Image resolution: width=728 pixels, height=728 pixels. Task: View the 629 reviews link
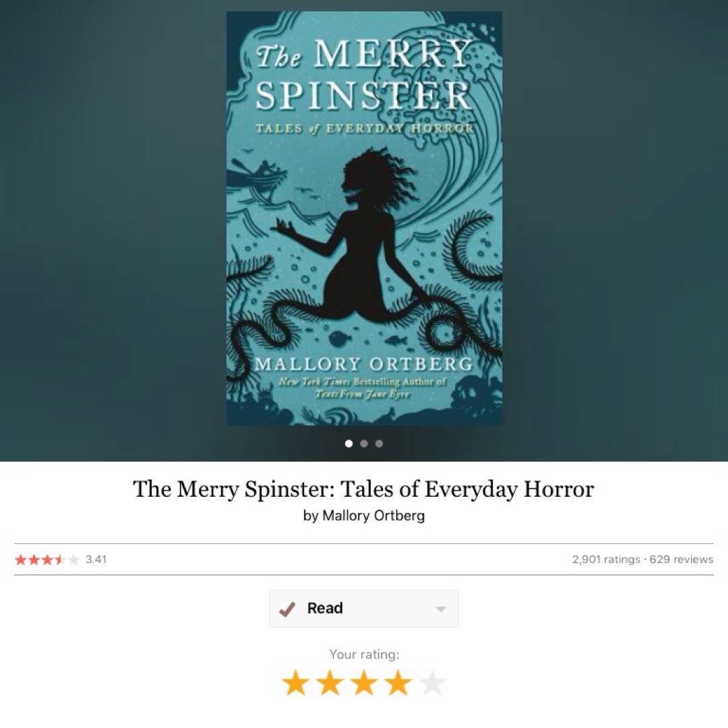coord(681,559)
